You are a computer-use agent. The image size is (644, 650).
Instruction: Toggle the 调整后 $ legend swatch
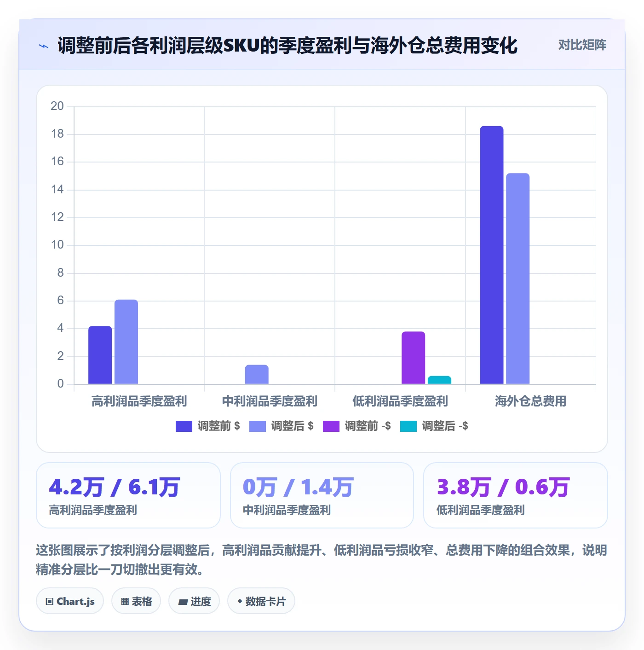click(x=257, y=426)
